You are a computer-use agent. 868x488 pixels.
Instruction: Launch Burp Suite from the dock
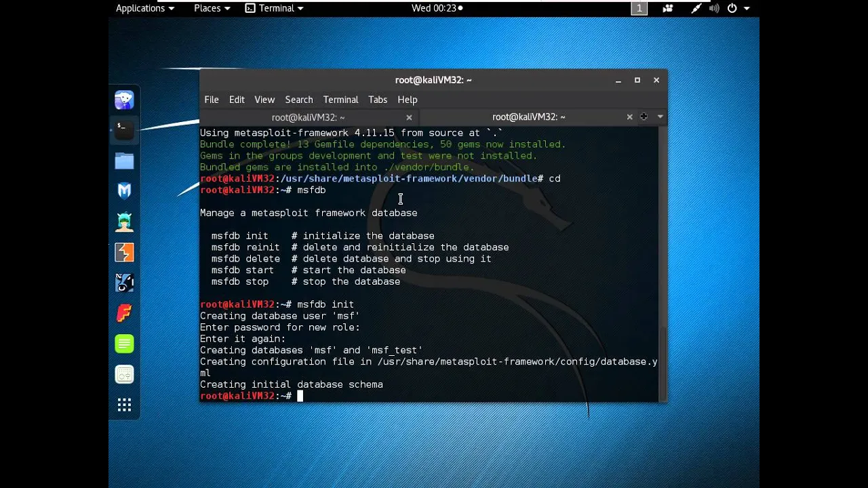[124, 252]
